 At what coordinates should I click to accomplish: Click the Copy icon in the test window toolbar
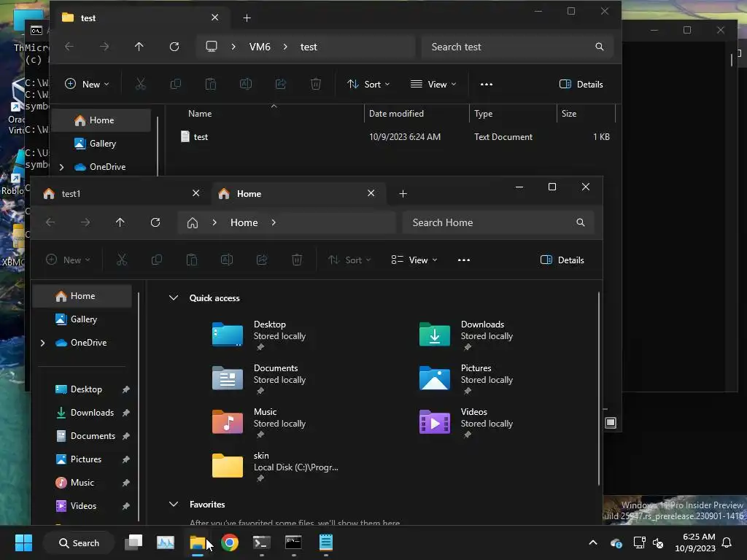175,85
